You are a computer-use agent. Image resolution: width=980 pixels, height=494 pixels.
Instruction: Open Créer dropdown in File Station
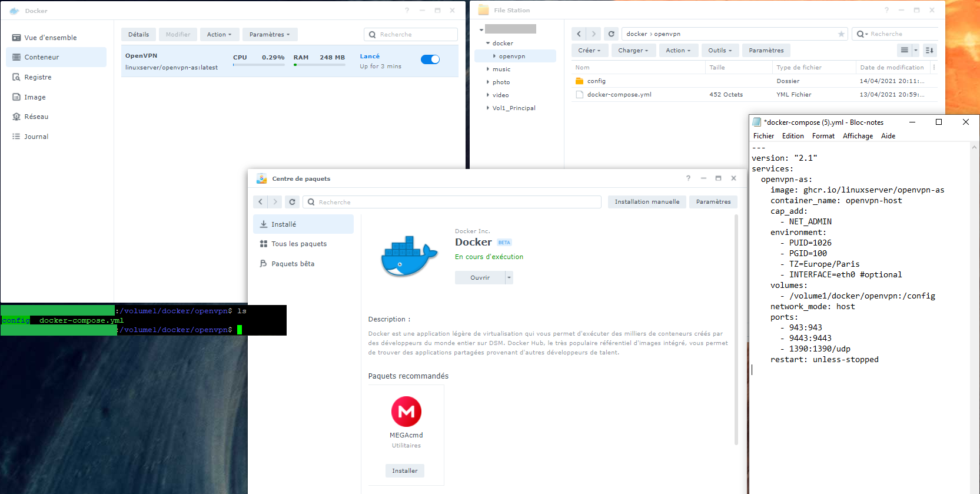click(x=590, y=51)
